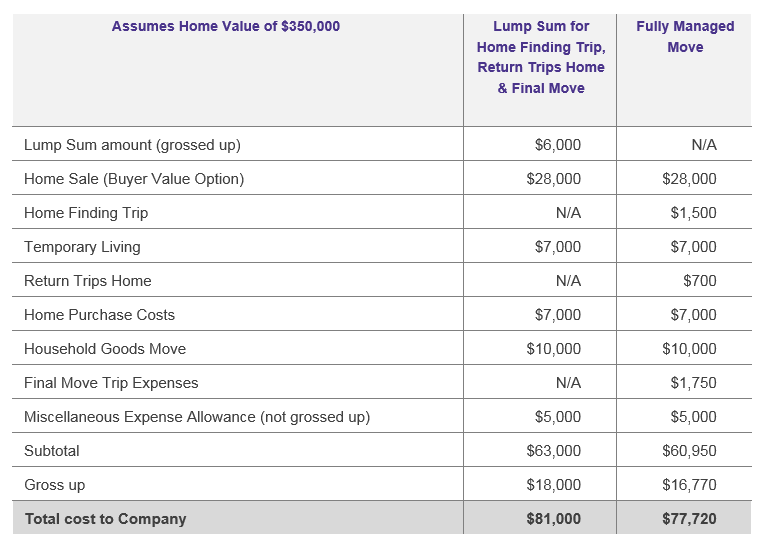Click the $1,750 final move trip cell

click(694, 383)
